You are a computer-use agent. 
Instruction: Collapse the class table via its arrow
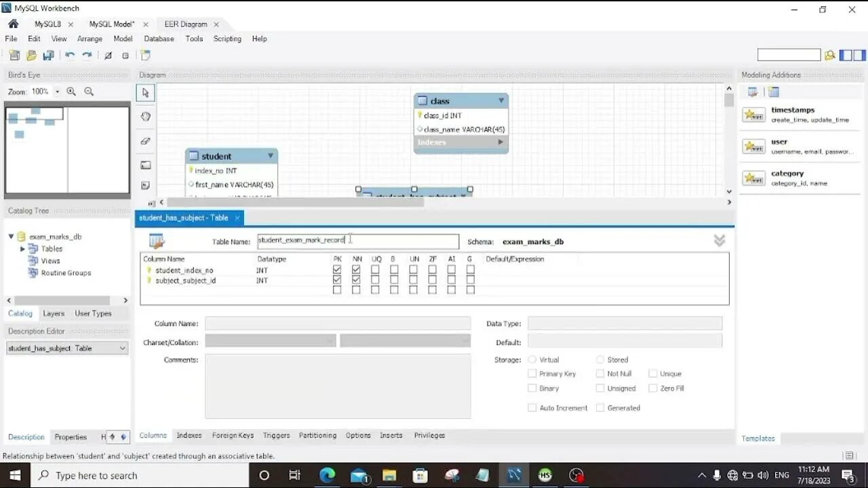pyautogui.click(x=501, y=100)
